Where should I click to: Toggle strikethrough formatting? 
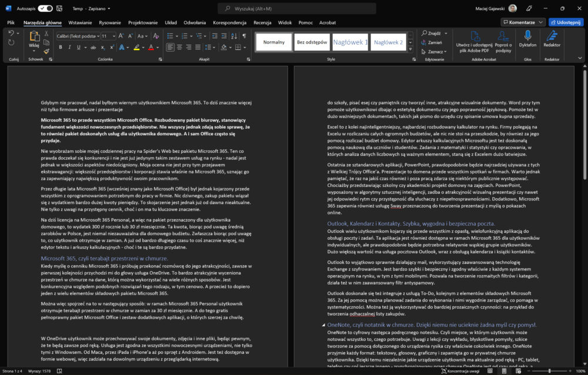click(x=93, y=48)
